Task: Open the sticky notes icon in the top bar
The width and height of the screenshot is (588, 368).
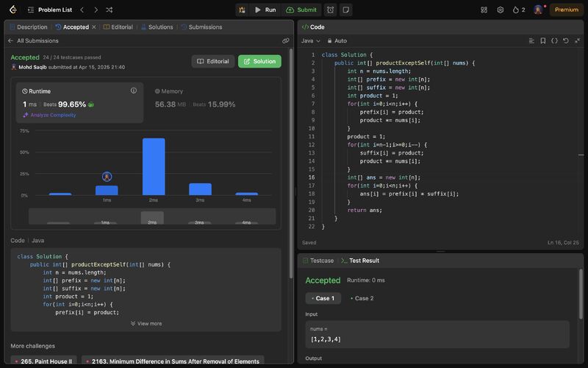Action: [345, 10]
